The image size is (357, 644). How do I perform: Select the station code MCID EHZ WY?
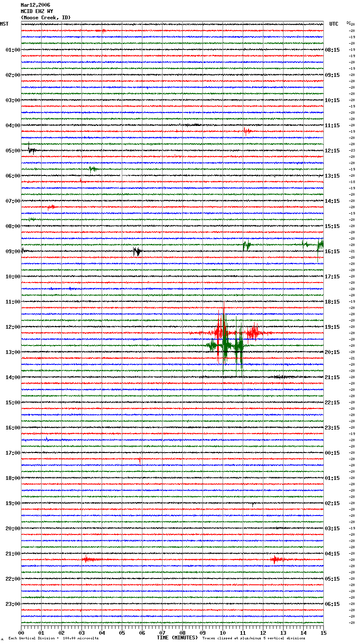37,11
